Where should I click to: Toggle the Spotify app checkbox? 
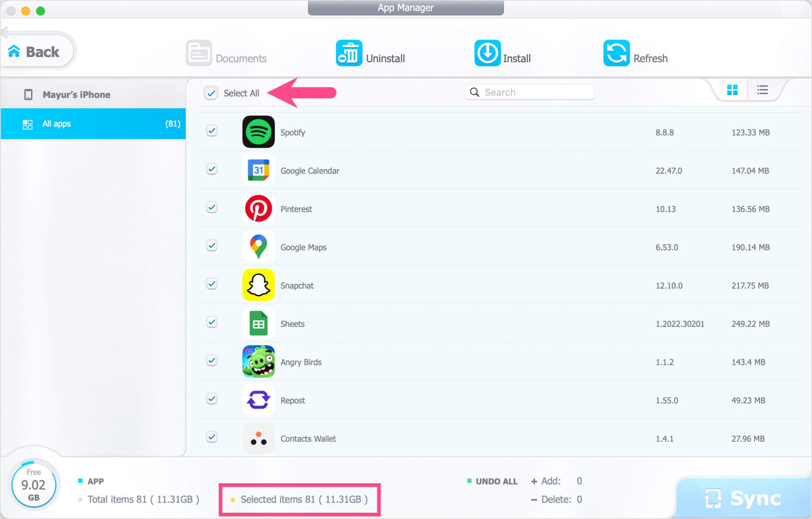(x=212, y=131)
